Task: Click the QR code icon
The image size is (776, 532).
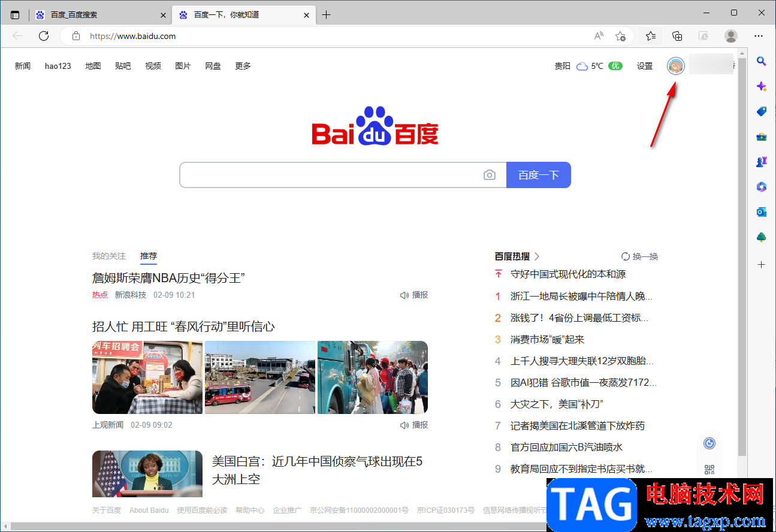Action: [709, 470]
